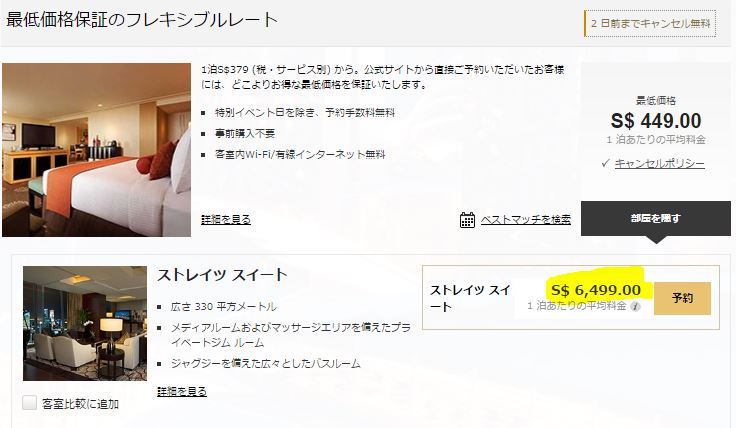
Task: Open the ストレイツ スイート living room thumbnail
Action: click(x=85, y=323)
